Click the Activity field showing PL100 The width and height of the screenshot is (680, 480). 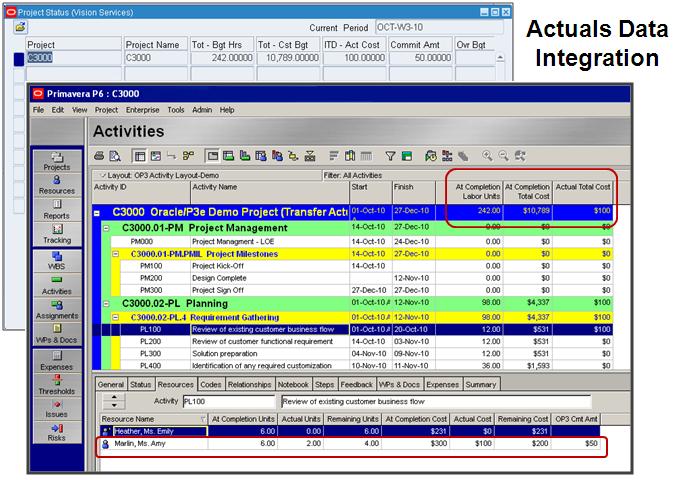[229, 402]
